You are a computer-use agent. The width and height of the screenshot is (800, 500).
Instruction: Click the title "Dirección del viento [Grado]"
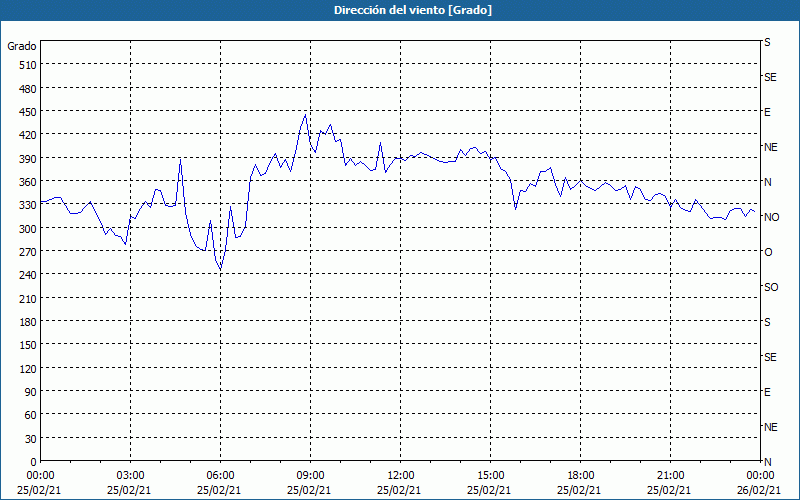[413, 10]
